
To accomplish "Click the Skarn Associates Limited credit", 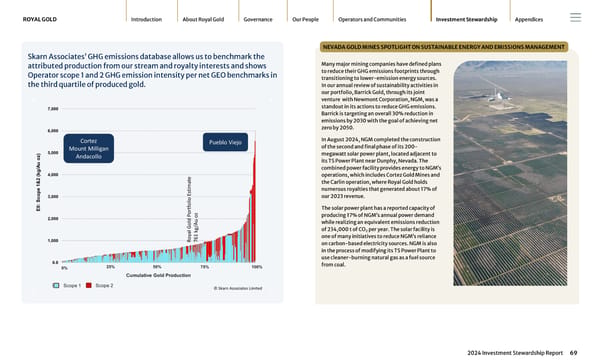I will (238, 288).
